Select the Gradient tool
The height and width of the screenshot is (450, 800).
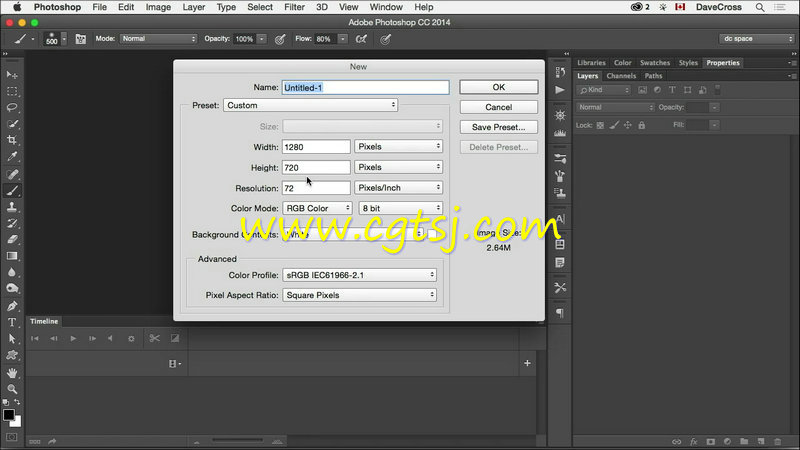pos(12,256)
